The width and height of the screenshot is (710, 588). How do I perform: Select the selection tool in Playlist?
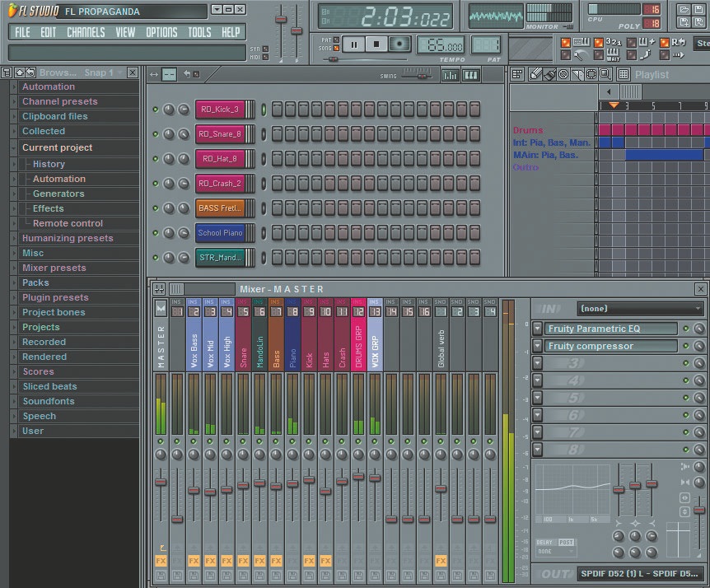coord(591,74)
